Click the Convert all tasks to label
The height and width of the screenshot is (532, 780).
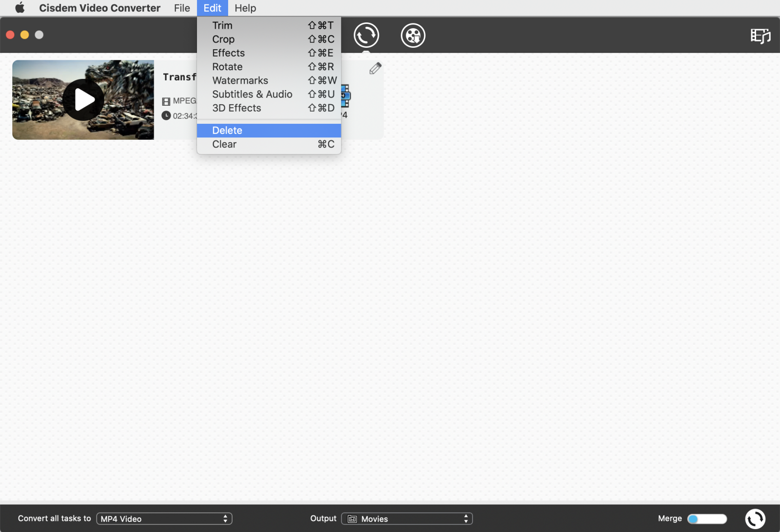click(x=55, y=518)
